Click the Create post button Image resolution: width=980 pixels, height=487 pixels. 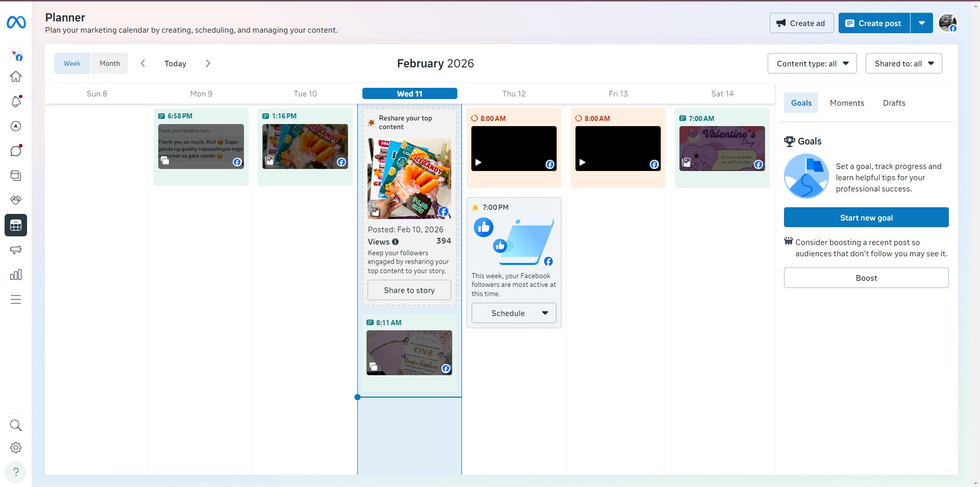pos(874,23)
